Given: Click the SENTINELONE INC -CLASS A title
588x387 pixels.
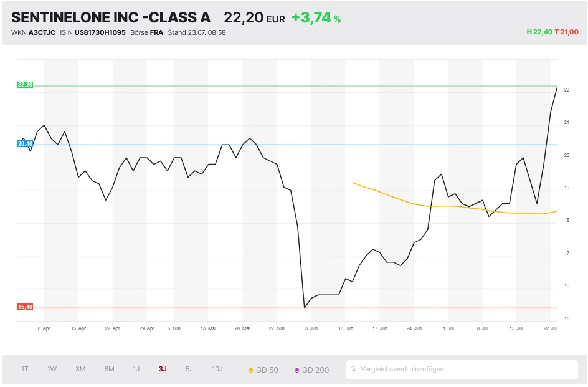Looking at the screenshot, I should 111,17.
